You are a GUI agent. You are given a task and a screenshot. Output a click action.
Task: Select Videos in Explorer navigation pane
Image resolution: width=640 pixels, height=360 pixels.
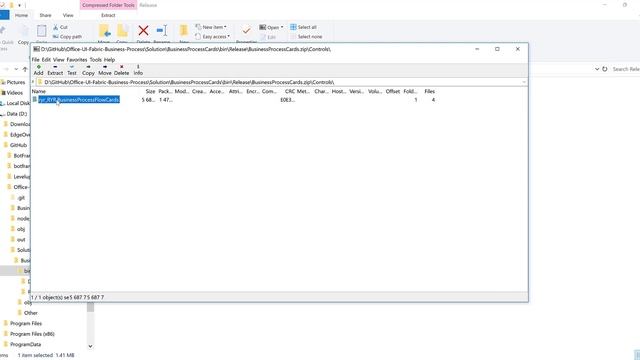(15, 93)
